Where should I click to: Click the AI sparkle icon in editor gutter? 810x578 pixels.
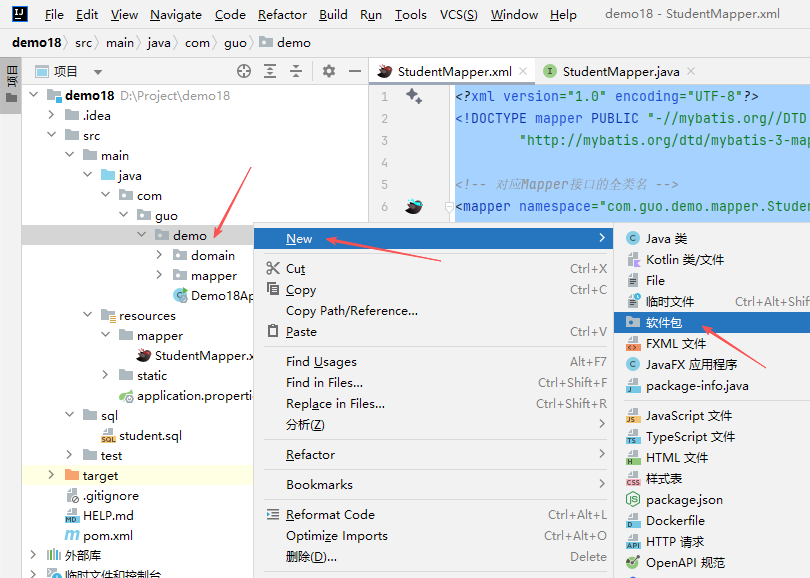[x=413, y=96]
